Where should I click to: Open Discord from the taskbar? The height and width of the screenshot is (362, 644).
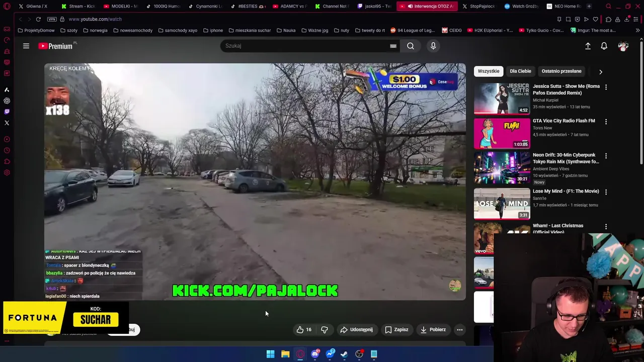point(315,354)
